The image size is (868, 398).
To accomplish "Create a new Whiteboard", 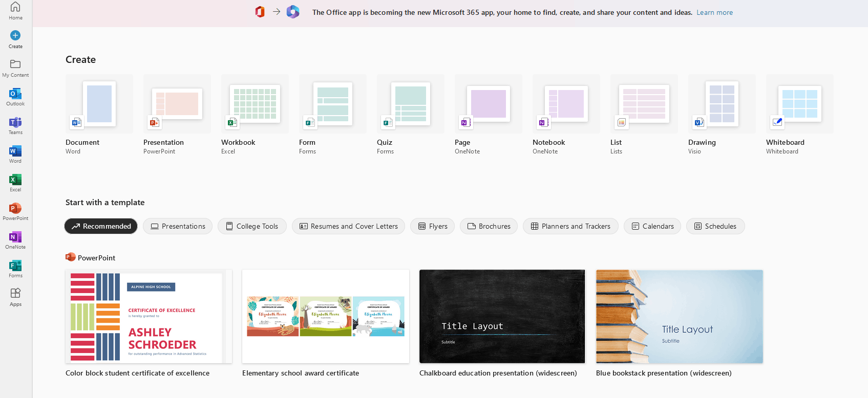I will 800,115.
